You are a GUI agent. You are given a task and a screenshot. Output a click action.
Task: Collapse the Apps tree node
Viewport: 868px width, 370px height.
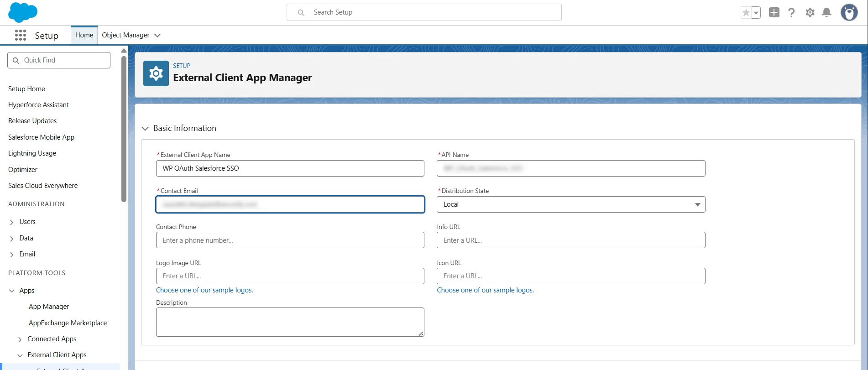point(12,291)
